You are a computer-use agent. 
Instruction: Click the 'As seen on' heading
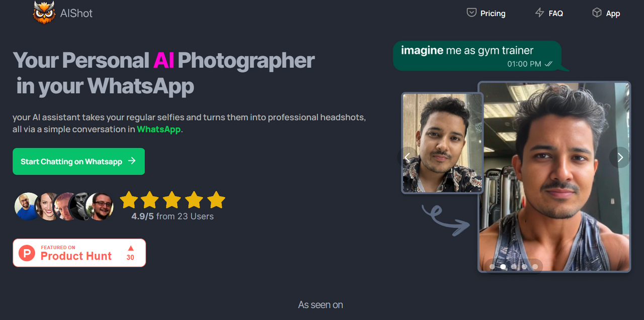click(320, 305)
